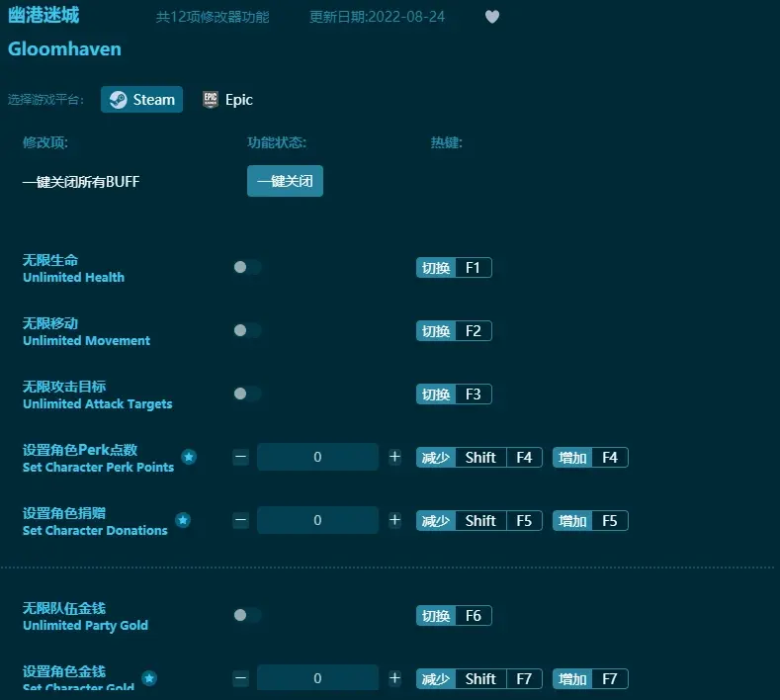Image resolution: width=780 pixels, height=700 pixels.
Task: Click the 减少 Shift F7 hotkey box
Action: coord(479,678)
